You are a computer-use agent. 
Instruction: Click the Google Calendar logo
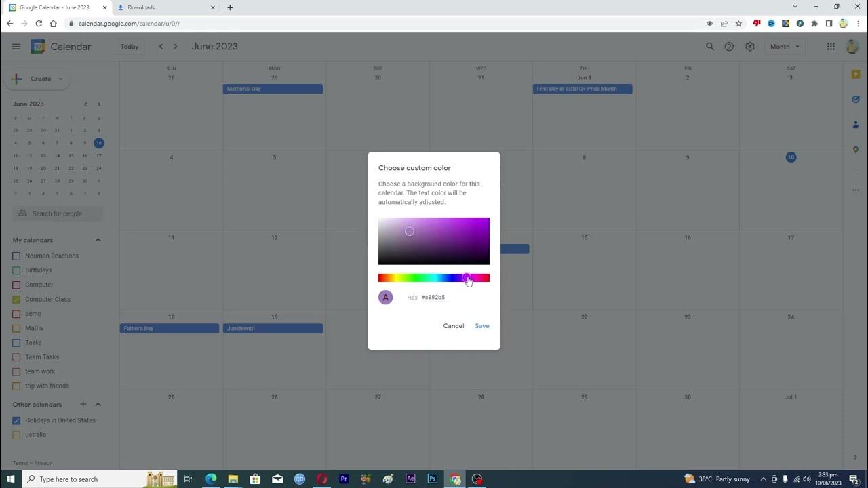pos(38,47)
